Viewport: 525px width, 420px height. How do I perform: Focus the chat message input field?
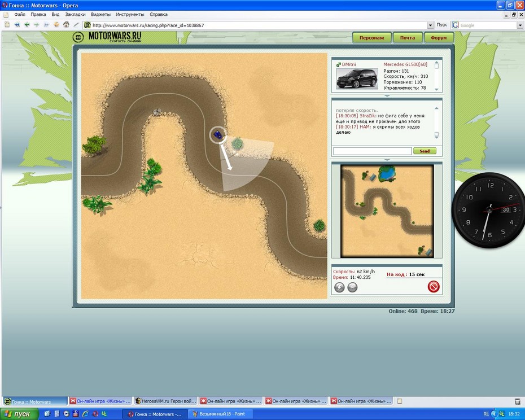(373, 151)
